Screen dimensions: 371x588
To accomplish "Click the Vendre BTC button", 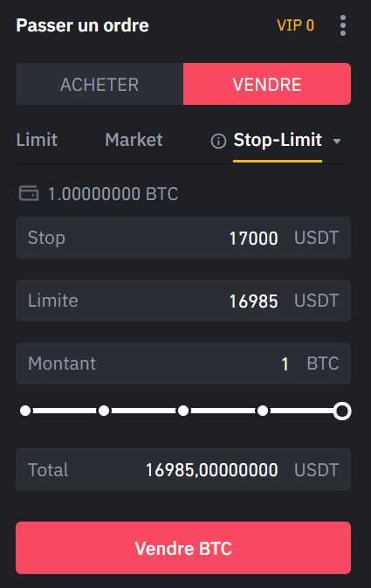I will pyautogui.click(x=183, y=548).
